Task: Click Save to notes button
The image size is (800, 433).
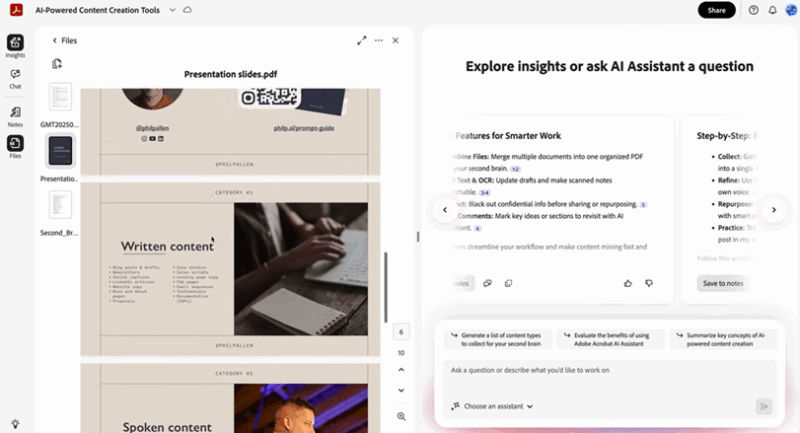Action: pos(722,283)
